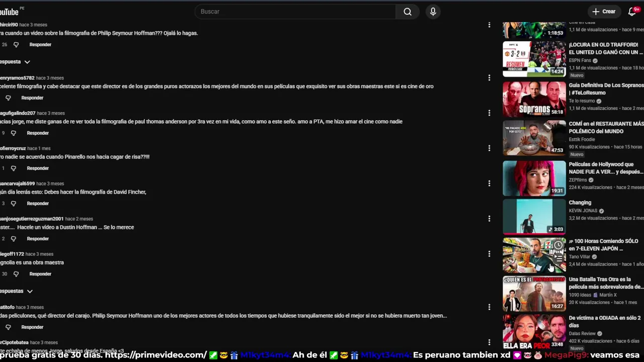Open the Sopranos guide video thumbnail

click(x=534, y=99)
